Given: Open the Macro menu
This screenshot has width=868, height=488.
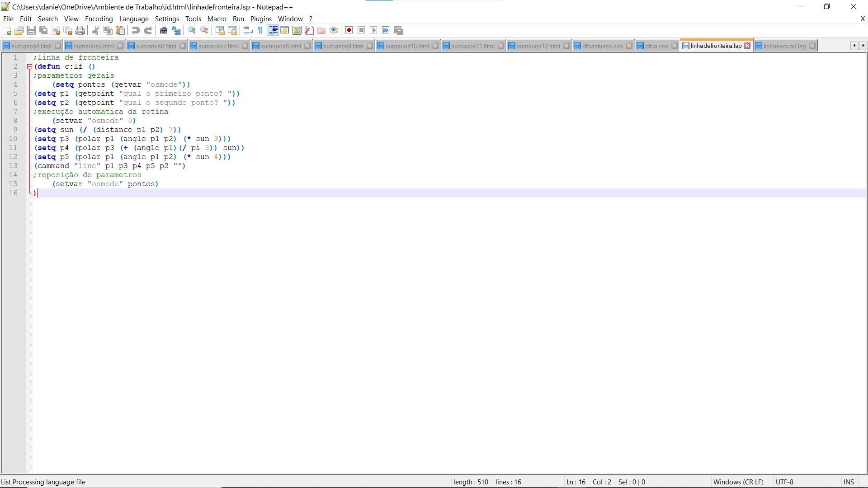Looking at the screenshot, I should 217,19.
